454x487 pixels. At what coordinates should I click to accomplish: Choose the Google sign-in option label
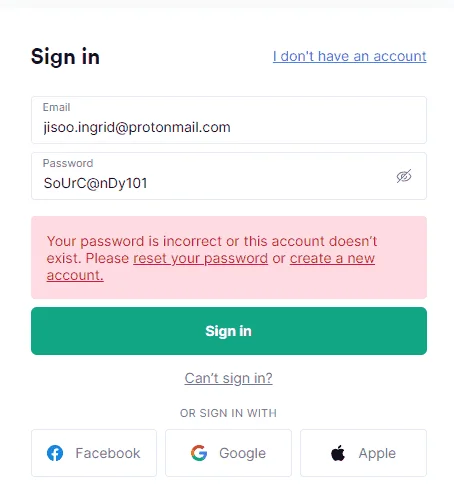point(242,453)
